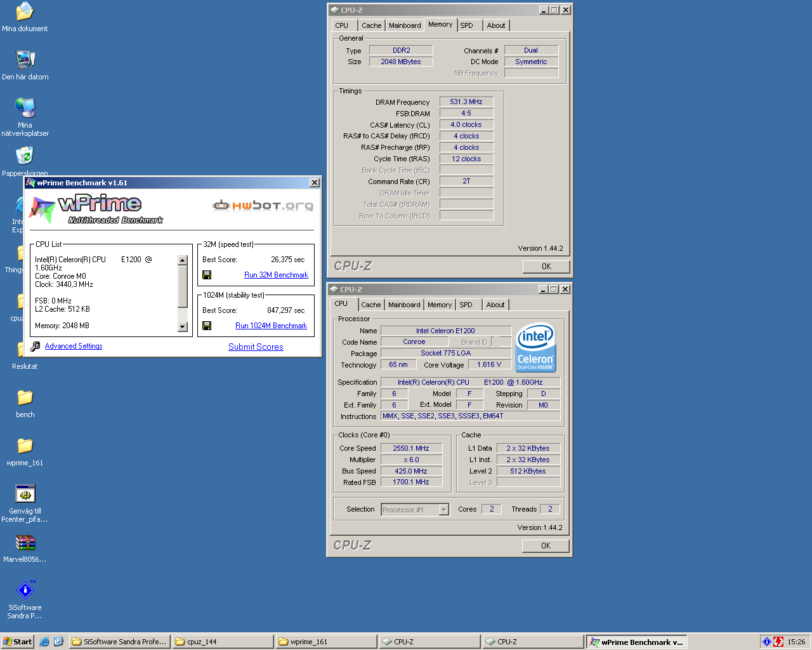Click scroll down arrow in CPU List
The image size is (812, 650).
tap(183, 327)
